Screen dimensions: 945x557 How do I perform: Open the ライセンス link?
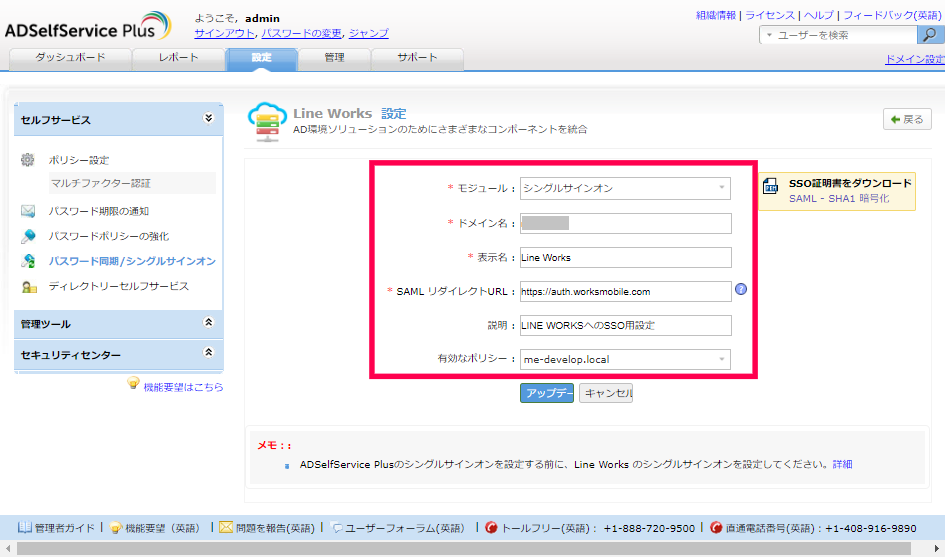pyautogui.click(x=770, y=15)
